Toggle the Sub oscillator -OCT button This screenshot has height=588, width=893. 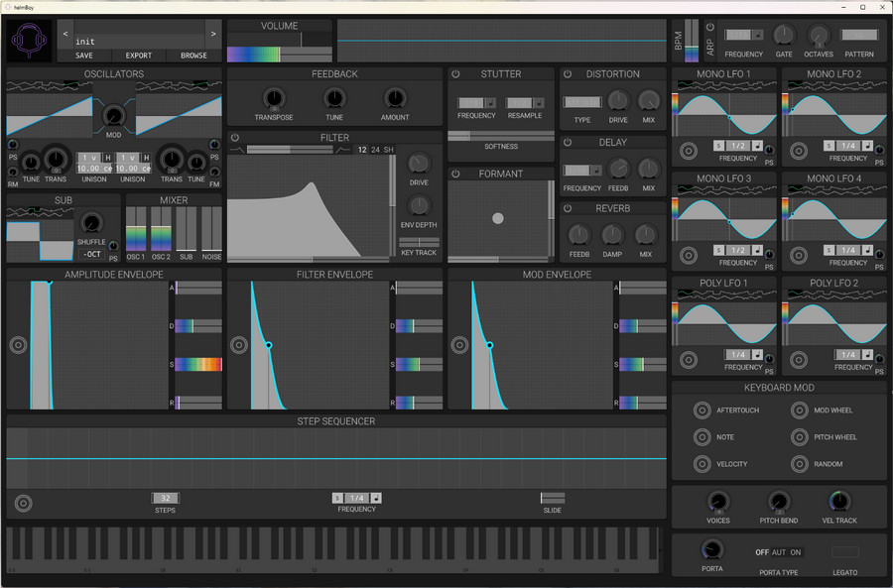click(x=91, y=255)
